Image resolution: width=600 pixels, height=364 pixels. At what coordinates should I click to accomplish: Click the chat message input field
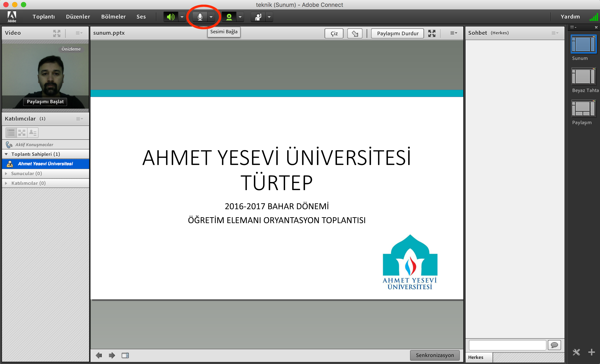click(x=508, y=345)
